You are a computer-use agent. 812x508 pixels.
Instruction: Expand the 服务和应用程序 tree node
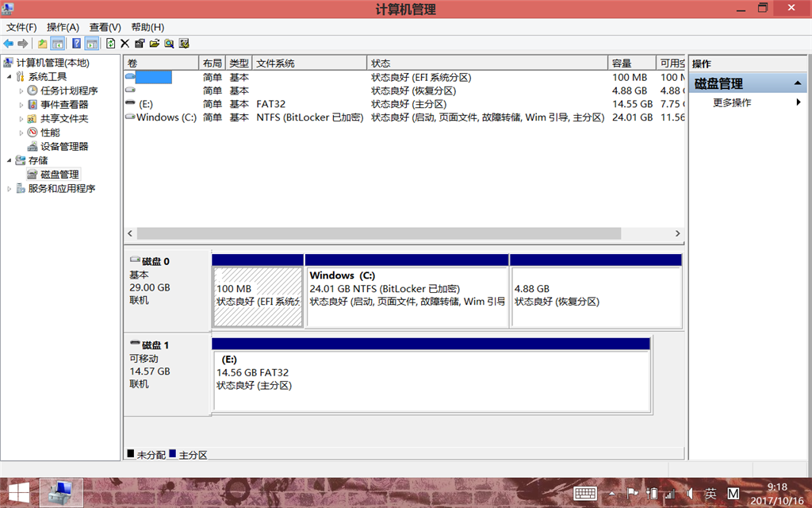9,189
